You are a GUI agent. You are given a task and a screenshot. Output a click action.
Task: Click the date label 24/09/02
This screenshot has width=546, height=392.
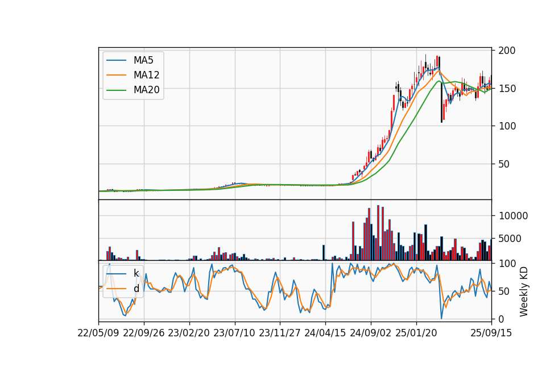(x=370, y=333)
